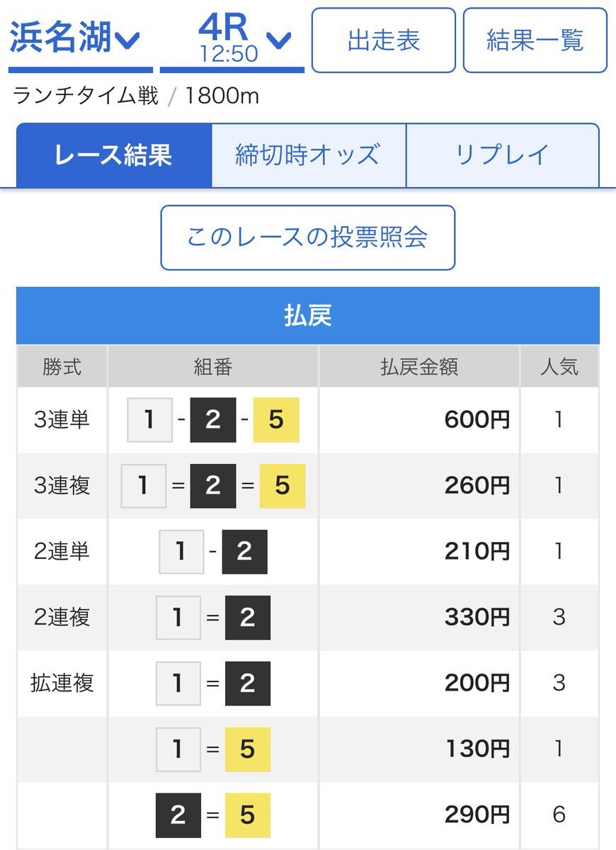The height and width of the screenshot is (850, 616).
Task: Click the black 2 badge in 2連単 row
Action: click(x=244, y=552)
